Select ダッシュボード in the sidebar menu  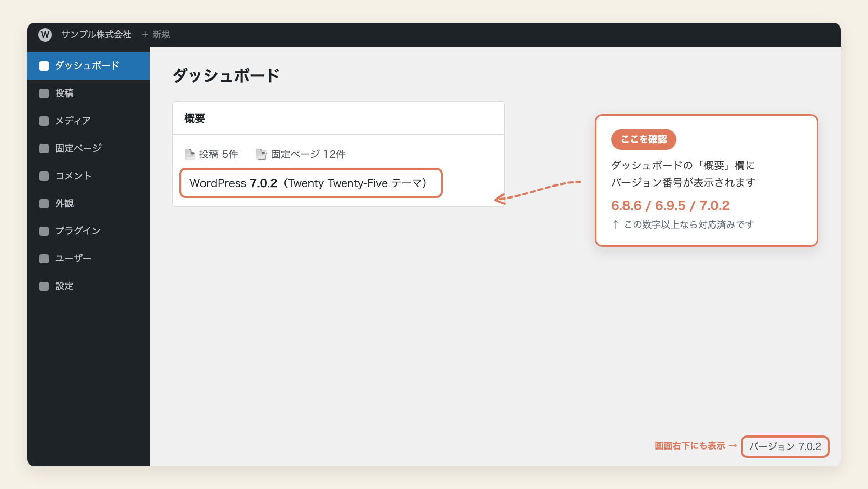[88, 65]
